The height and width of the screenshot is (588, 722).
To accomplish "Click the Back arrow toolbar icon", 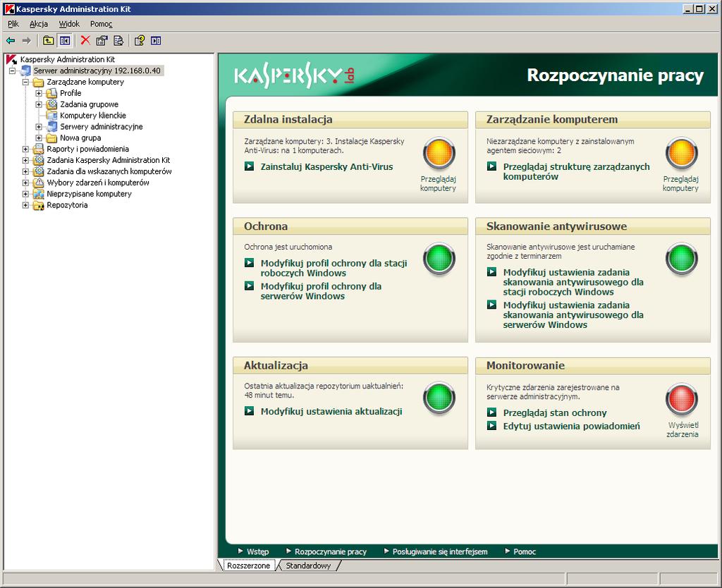I will [x=11, y=41].
